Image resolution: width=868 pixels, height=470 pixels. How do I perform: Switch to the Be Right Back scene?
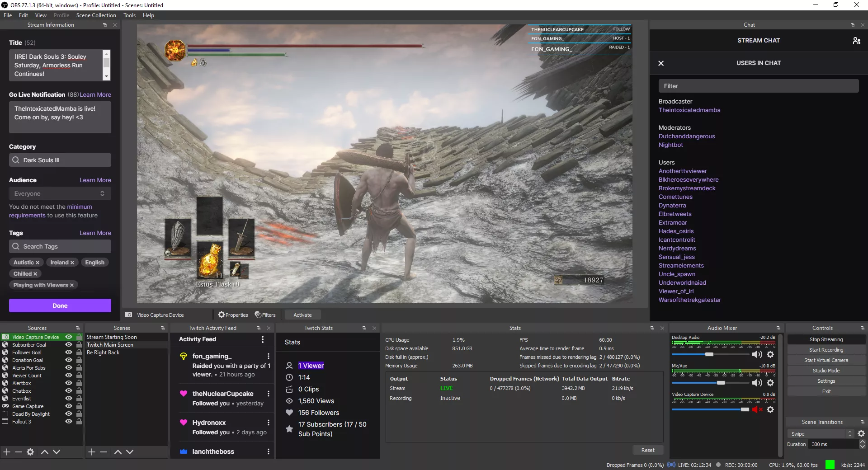(104, 352)
